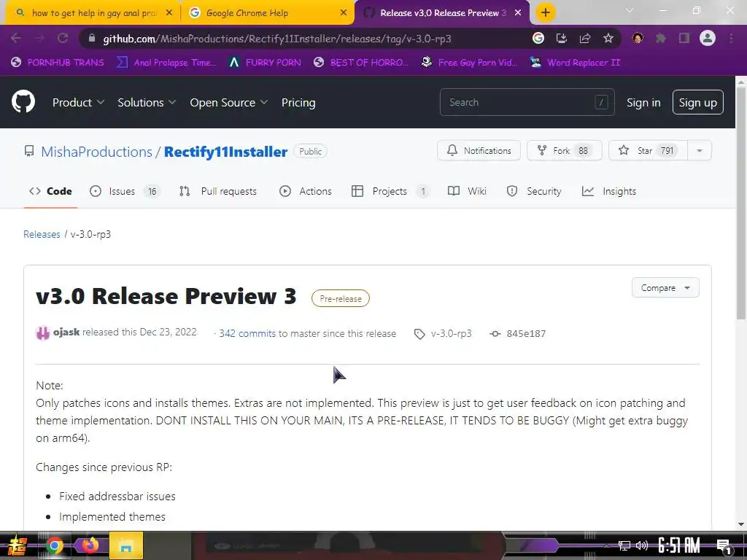
Task: Switch to the Actions tab
Action: (306, 191)
